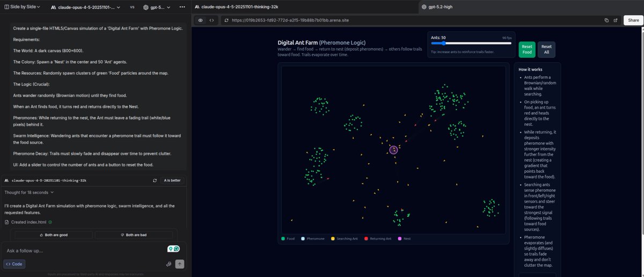Focus the Ask a follow up input field
Screen dimensions: 644x277
[x=83, y=251]
